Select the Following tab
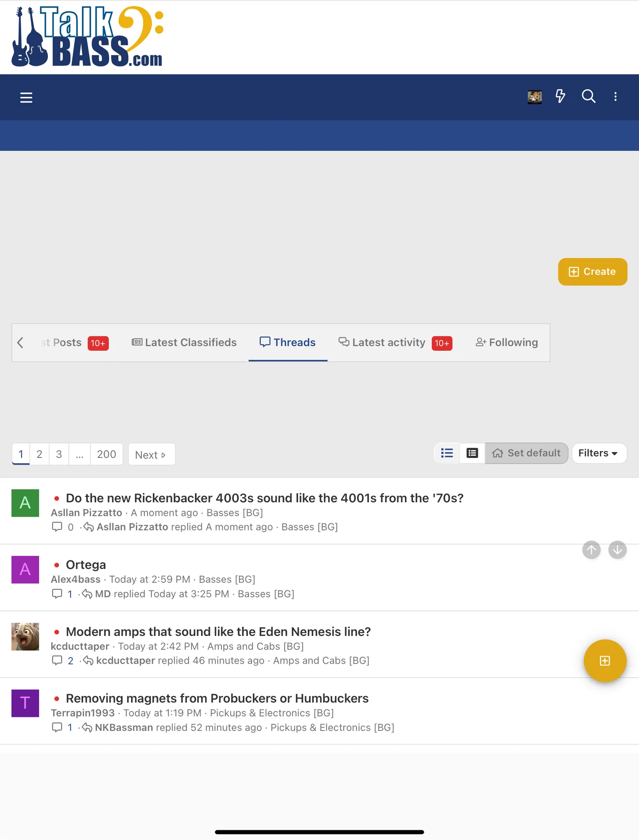The height and width of the screenshot is (840, 639). [507, 343]
